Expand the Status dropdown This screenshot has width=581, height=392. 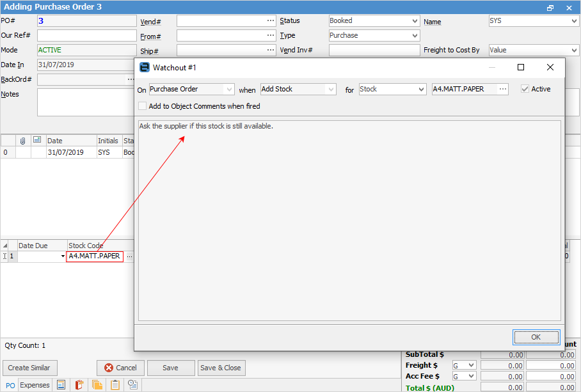[x=415, y=20]
